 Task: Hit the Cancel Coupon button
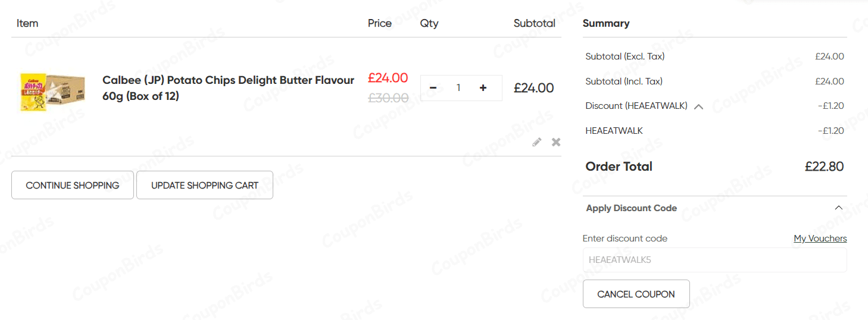(x=636, y=294)
